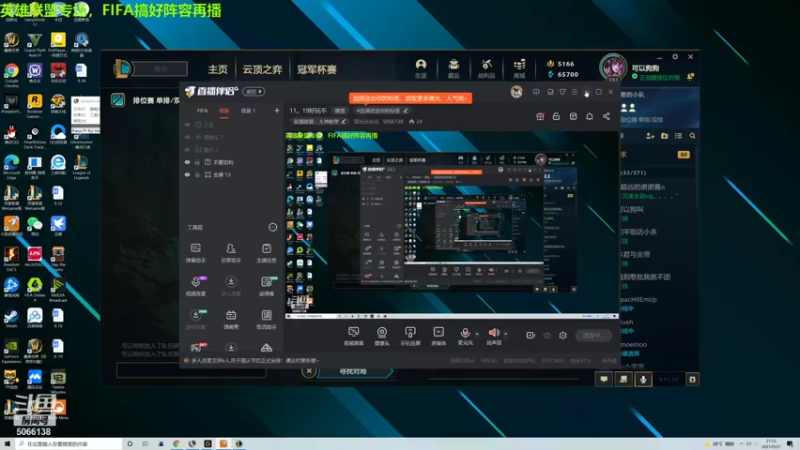Toggle lock on 全屏 13 layer
This screenshot has height=450, width=800.
point(197,174)
